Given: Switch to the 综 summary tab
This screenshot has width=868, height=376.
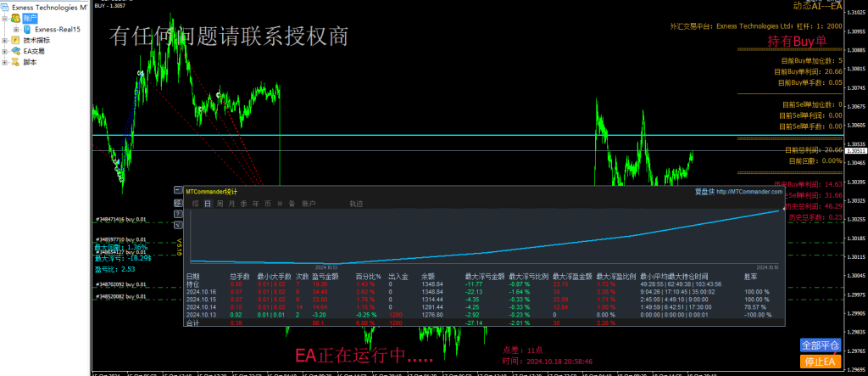Looking at the screenshot, I should 196,204.
